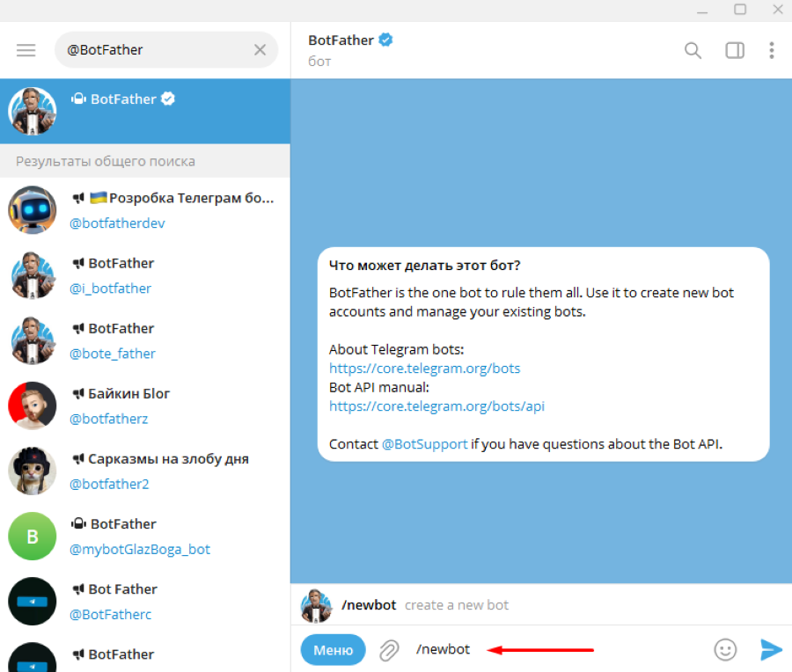This screenshot has width=792, height=672.
Task: Maximize the Telegram window
Action: [x=740, y=10]
